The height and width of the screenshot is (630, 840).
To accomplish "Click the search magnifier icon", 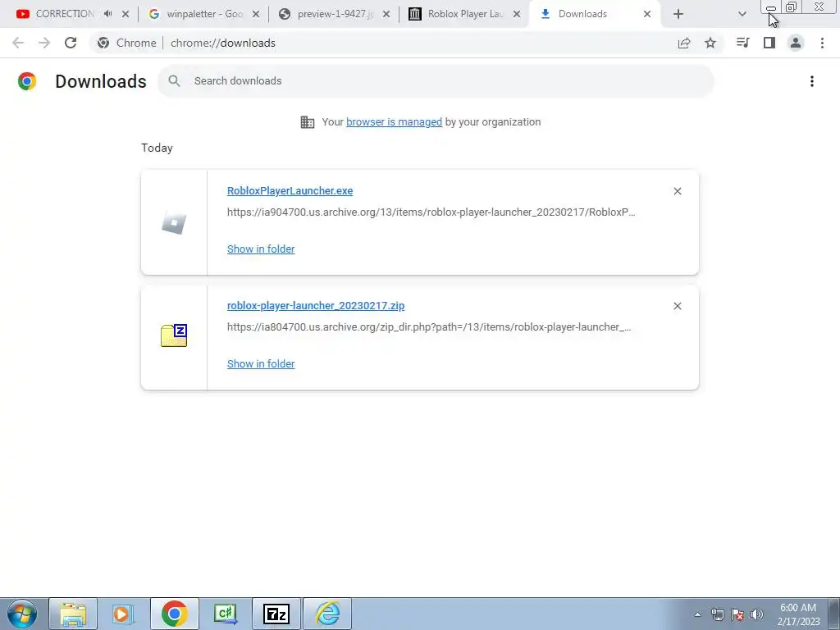I will click(174, 81).
